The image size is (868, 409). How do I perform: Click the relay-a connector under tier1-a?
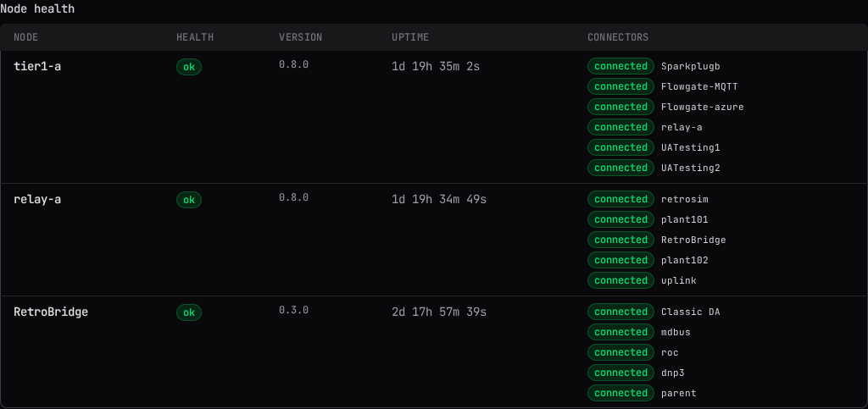pyautogui.click(x=682, y=127)
